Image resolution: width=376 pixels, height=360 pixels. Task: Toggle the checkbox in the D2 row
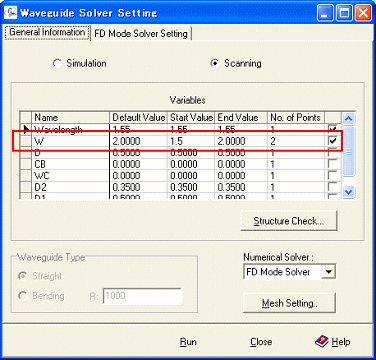pos(333,187)
